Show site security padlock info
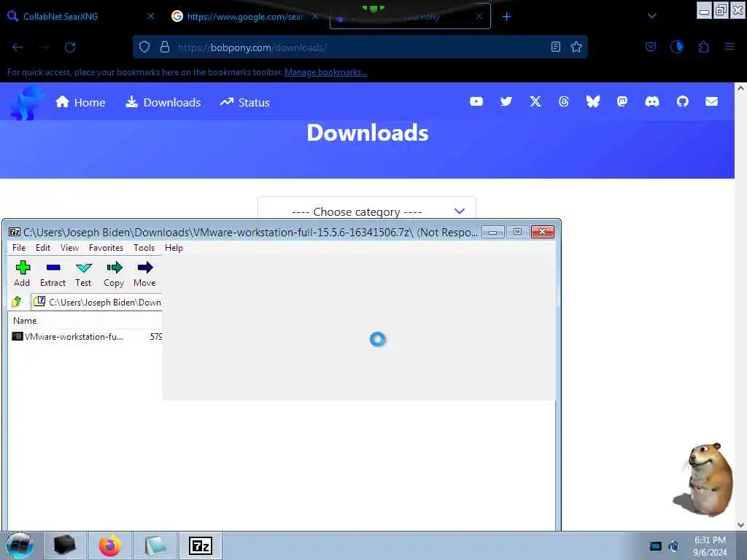The width and height of the screenshot is (747, 560). tap(165, 47)
